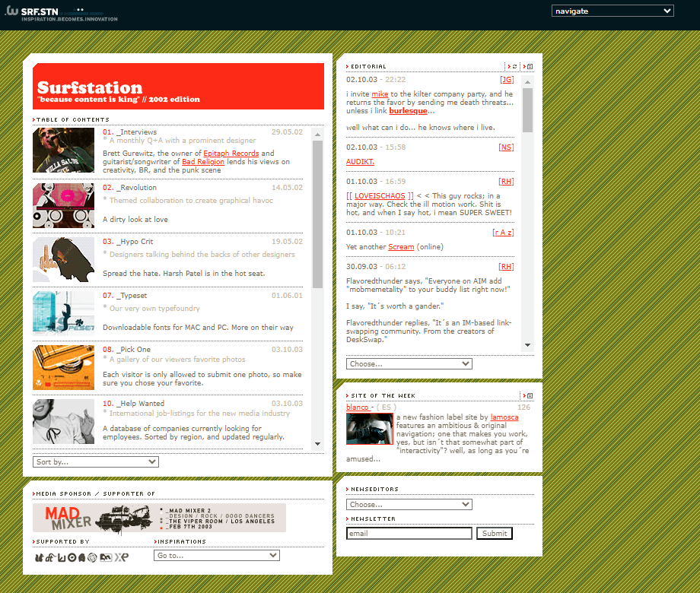Click the orange Pick One thumbnail
Image resolution: width=700 pixels, height=593 pixels.
point(63,368)
